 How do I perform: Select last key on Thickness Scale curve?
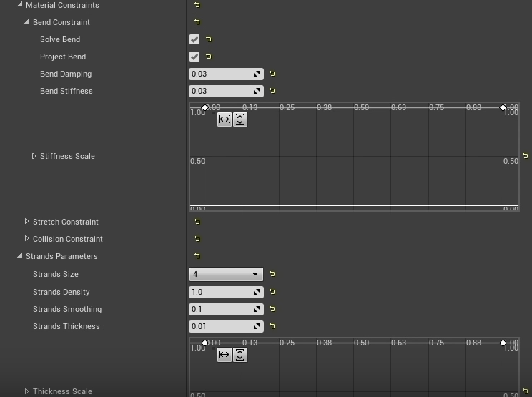pos(503,343)
